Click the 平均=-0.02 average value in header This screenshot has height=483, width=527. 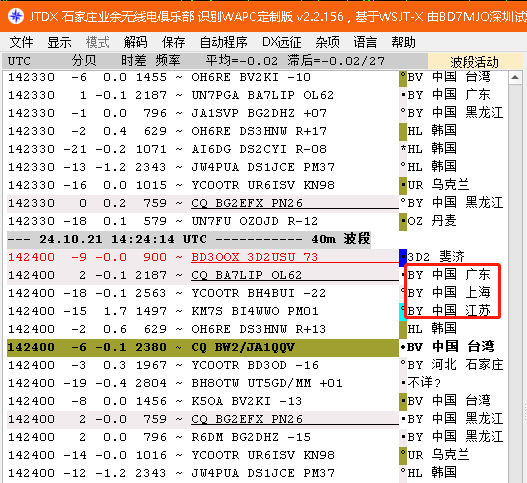coord(242,61)
